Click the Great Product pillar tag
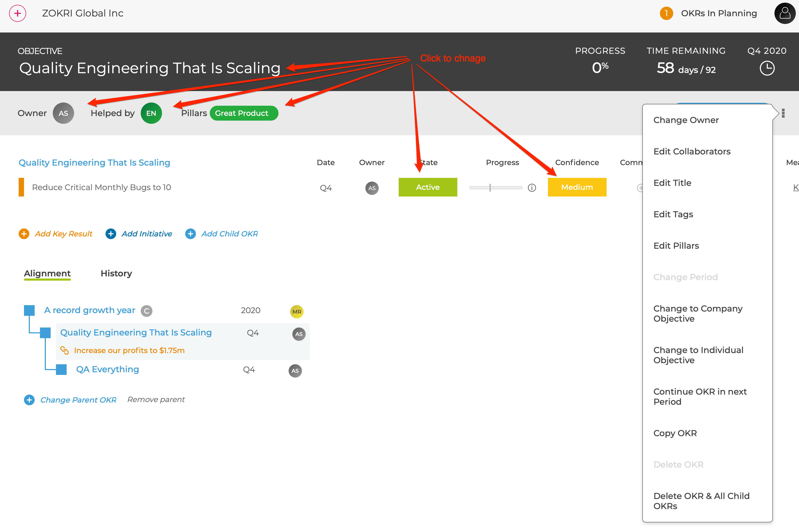The width and height of the screenshot is (799, 532). [x=244, y=113]
